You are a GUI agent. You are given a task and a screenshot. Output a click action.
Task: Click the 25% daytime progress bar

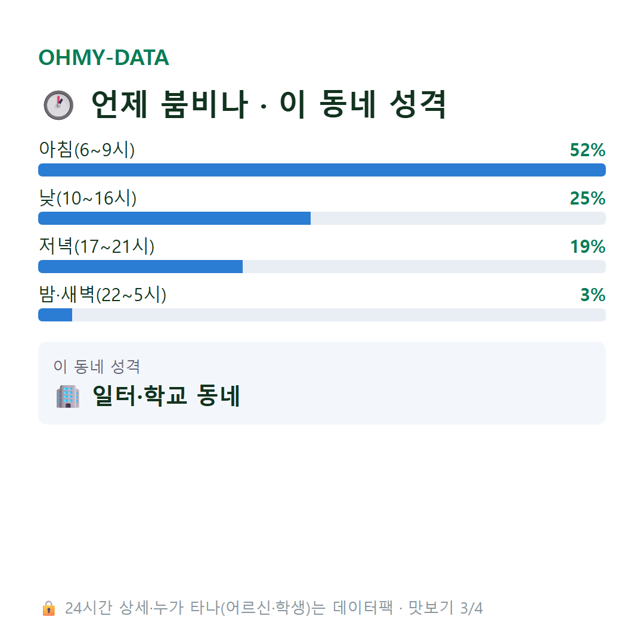(x=322, y=218)
